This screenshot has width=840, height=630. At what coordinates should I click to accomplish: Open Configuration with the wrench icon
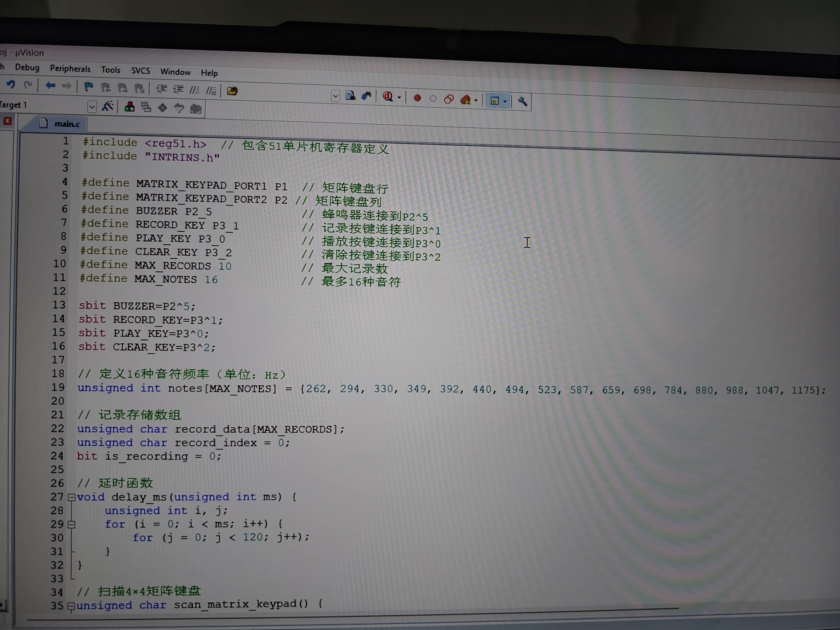[523, 101]
